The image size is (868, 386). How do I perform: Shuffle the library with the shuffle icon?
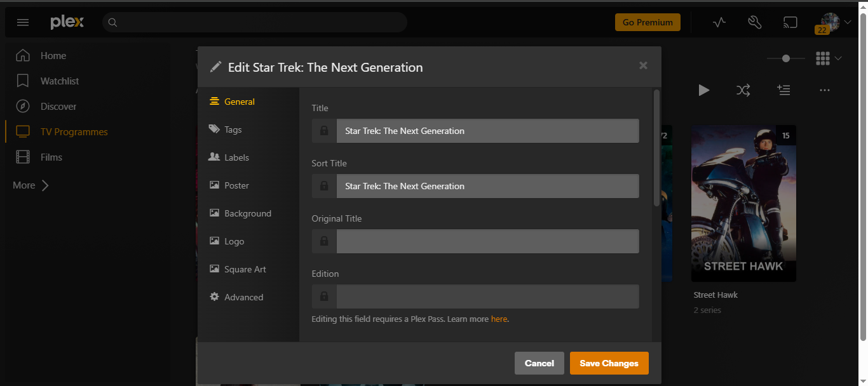[743, 90]
